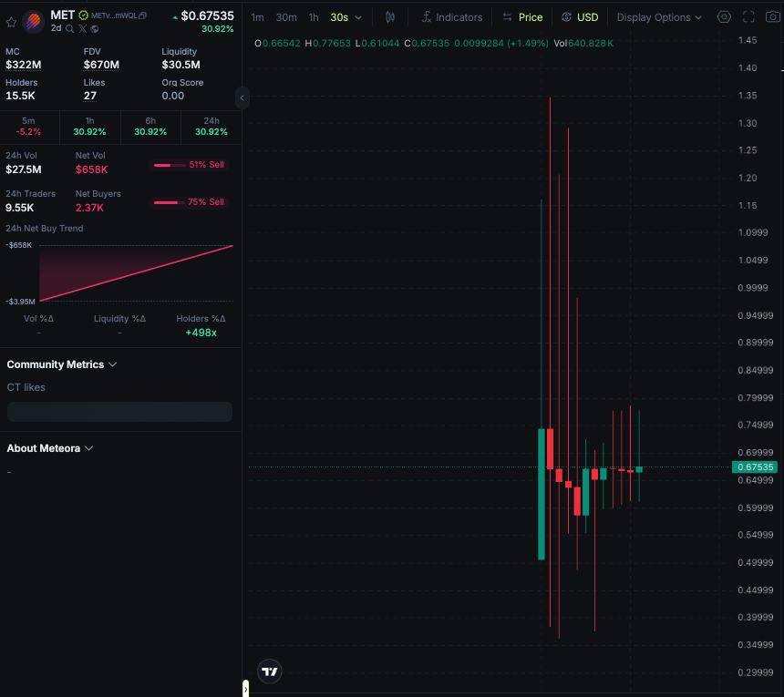Screen dimensions: 784x697
Task: Click the Net Buyers value 2.37K
Action: 89,208
